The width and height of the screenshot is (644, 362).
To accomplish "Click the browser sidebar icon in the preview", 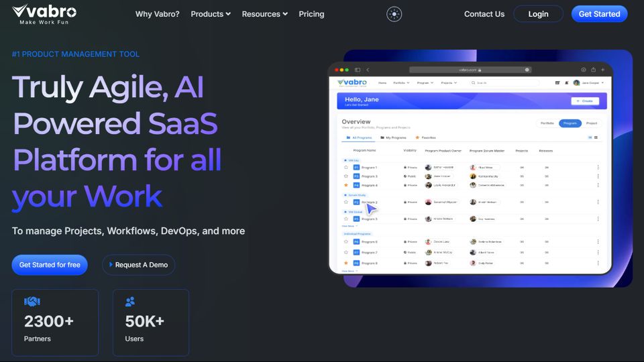I will coord(358,70).
